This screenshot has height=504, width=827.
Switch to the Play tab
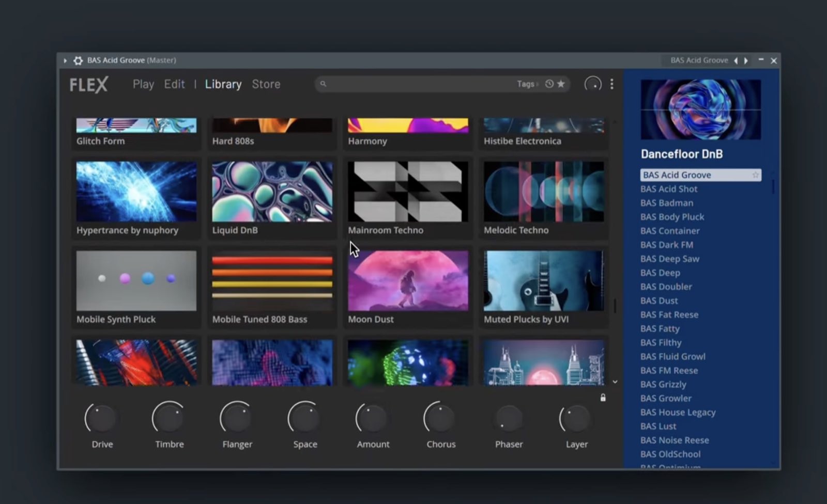coord(143,84)
